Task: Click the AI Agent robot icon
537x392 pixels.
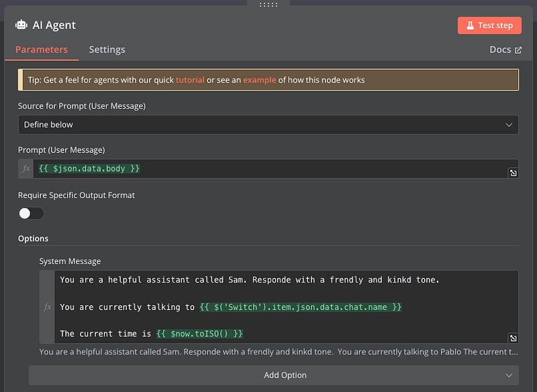Action: [x=21, y=26]
